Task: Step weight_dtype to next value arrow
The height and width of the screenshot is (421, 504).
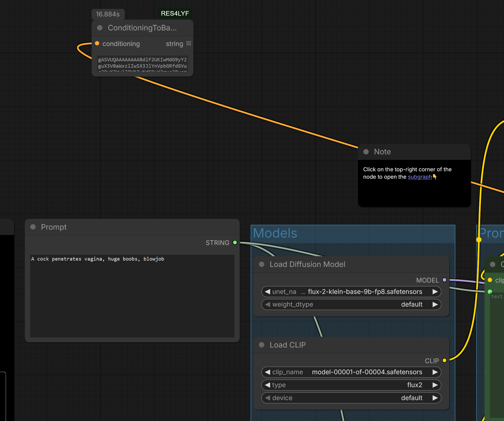Action: (435, 304)
